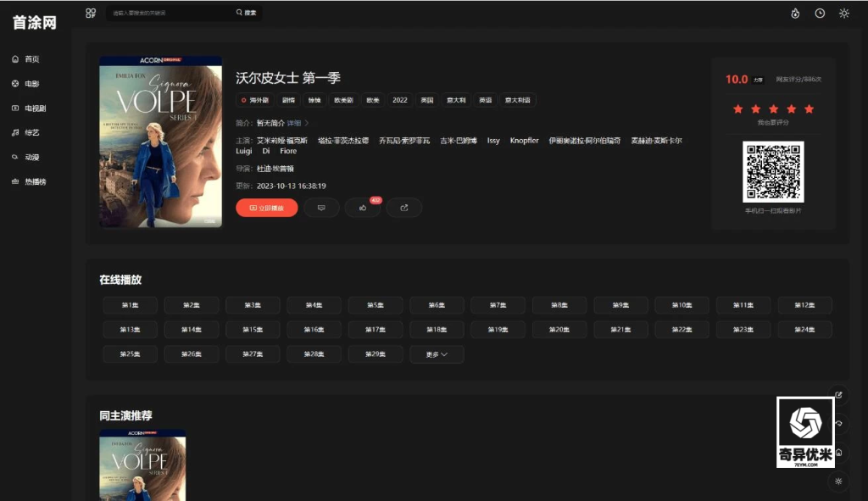Open director 杜迪·埃普顿 link
This screenshot has height=501, width=868.
[275, 169]
